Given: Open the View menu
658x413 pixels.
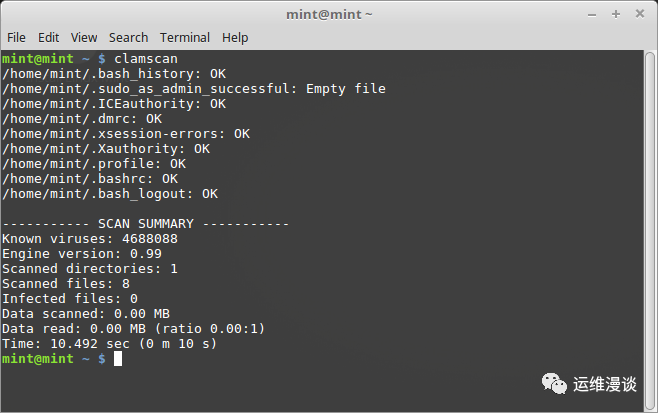Looking at the screenshot, I should (x=84, y=38).
